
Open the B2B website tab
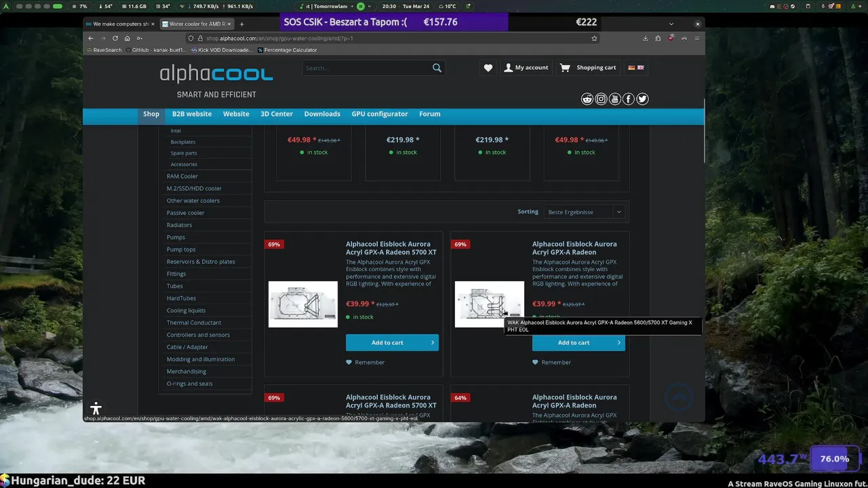coord(192,114)
